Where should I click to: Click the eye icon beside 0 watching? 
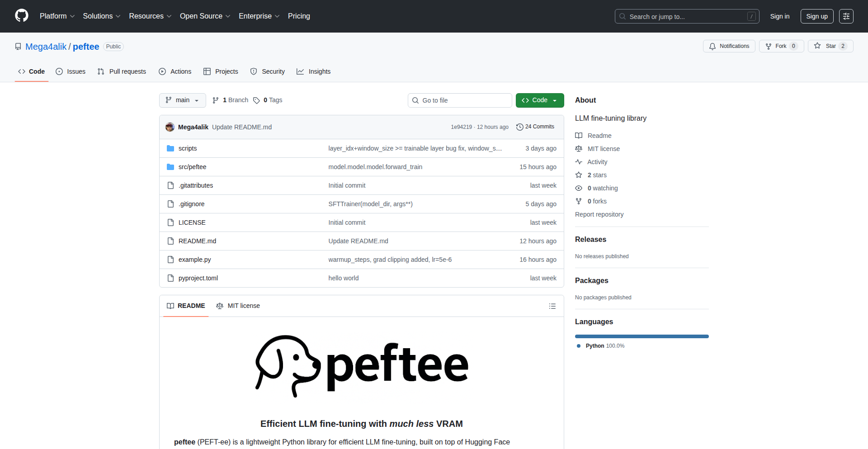pos(579,188)
